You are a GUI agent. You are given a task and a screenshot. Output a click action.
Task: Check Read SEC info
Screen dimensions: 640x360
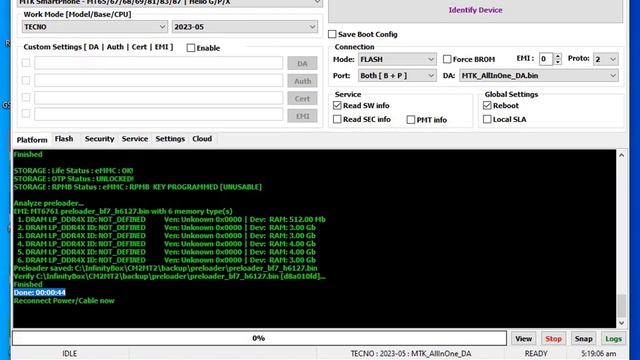pyautogui.click(x=337, y=119)
